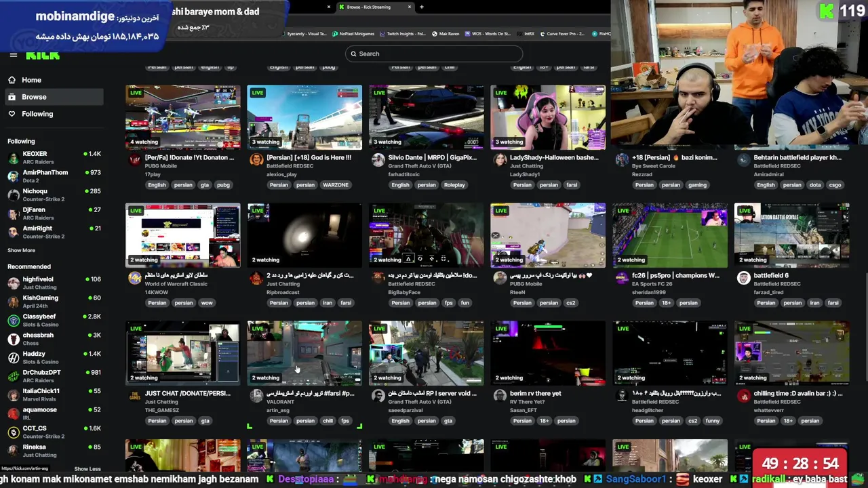Click the funny tag under headglitcher stream
868x488 pixels.
coord(712,421)
